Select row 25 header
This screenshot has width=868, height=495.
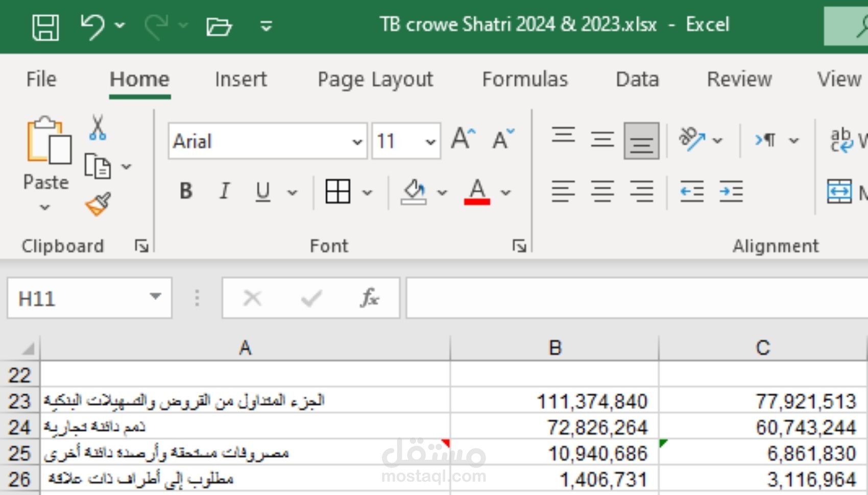click(20, 453)
